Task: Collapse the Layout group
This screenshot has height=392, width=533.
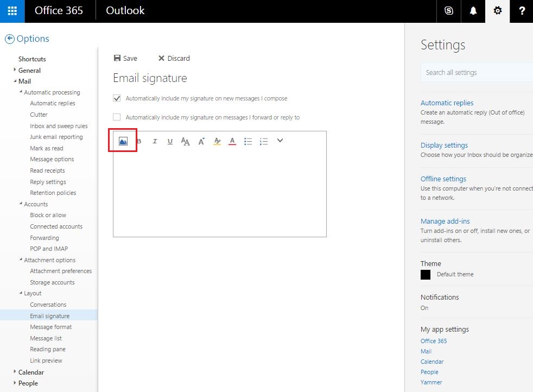Action: pos(21,293)
